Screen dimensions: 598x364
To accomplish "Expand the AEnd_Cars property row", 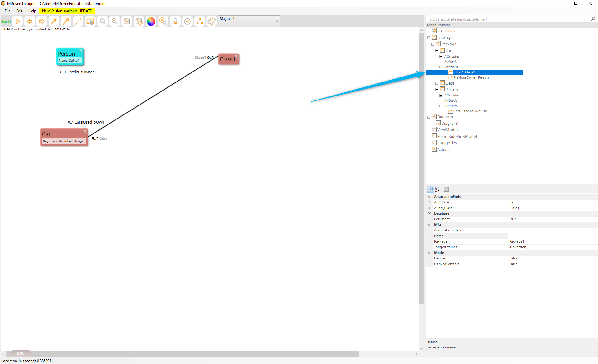I will point(430,202).
